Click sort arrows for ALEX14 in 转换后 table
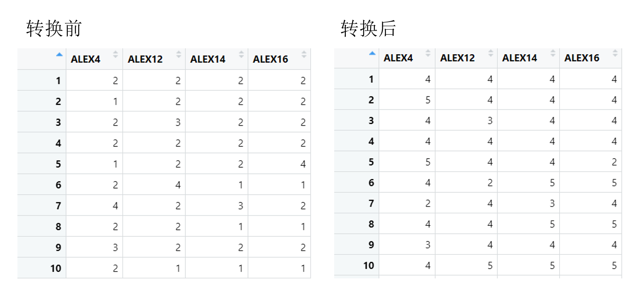 pos(553,53)
